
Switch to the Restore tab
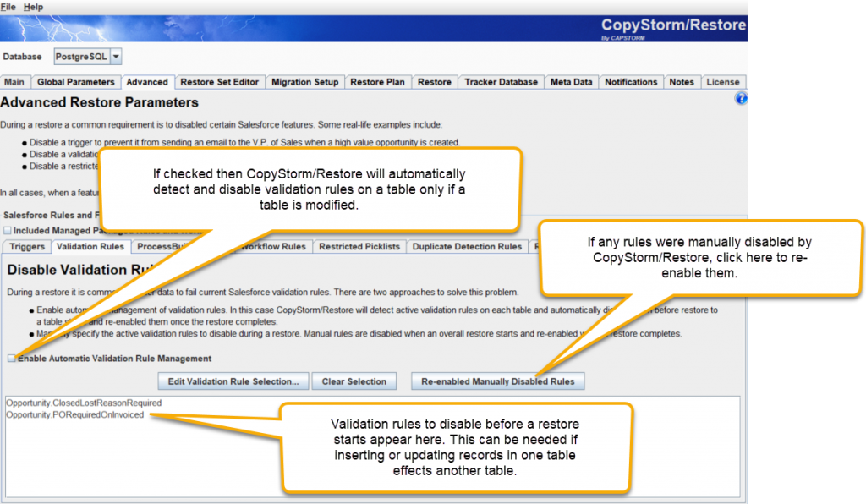pos(434,82)
